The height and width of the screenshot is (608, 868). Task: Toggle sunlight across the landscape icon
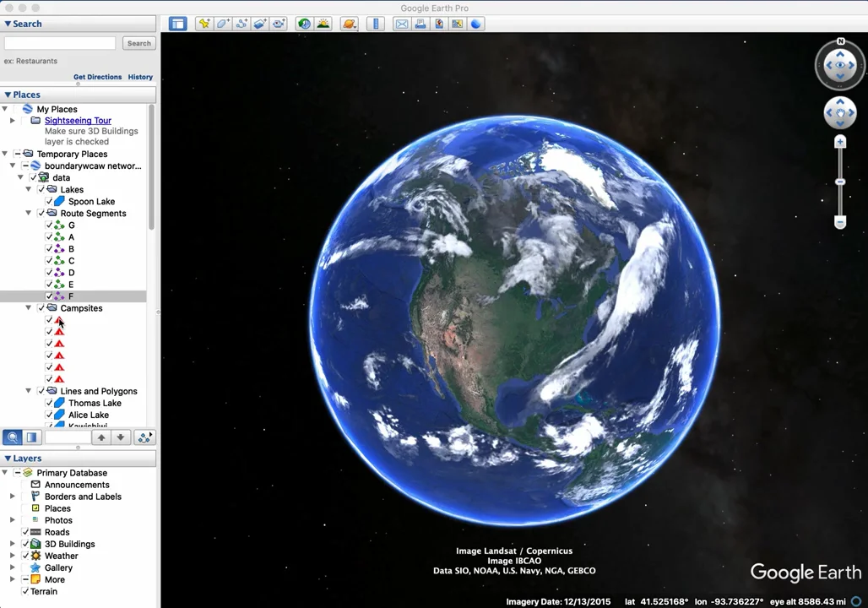[323, 24]
